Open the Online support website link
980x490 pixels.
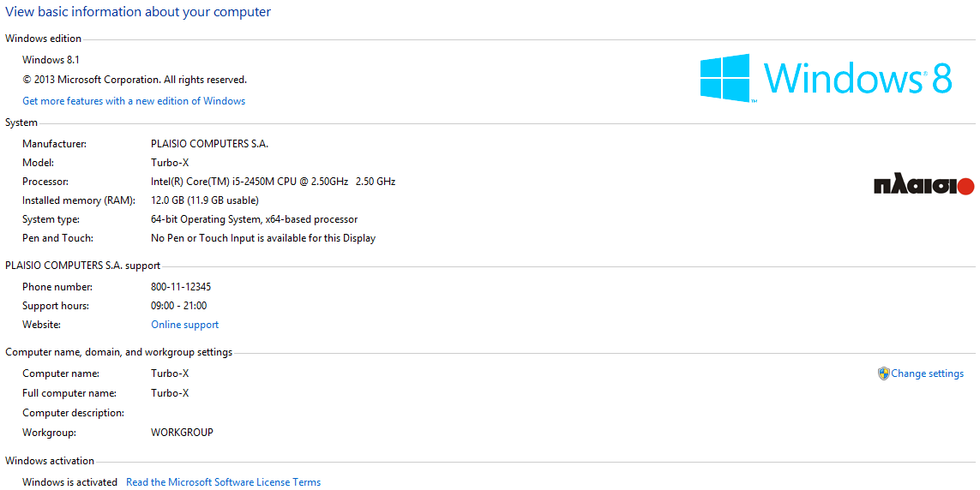(184, 325)
